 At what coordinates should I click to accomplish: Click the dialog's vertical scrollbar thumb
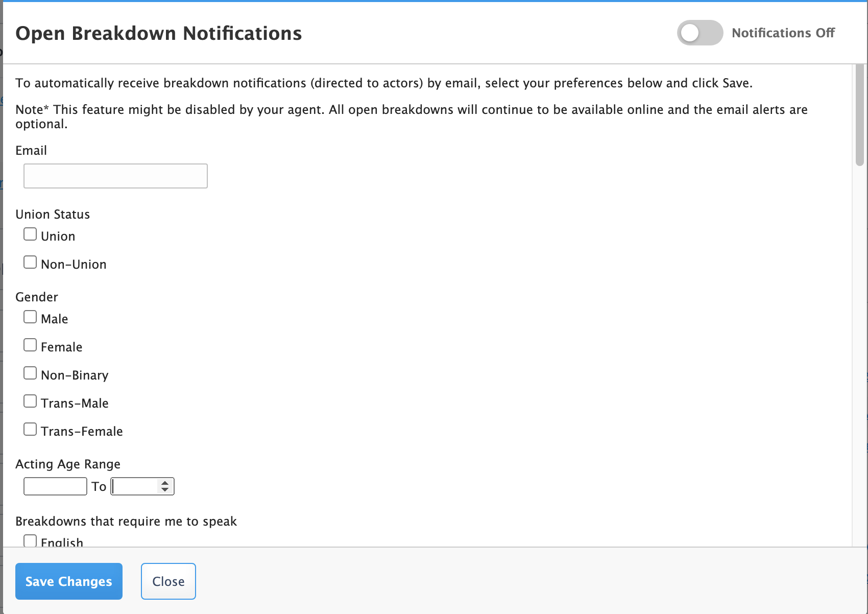pos(860,115)
